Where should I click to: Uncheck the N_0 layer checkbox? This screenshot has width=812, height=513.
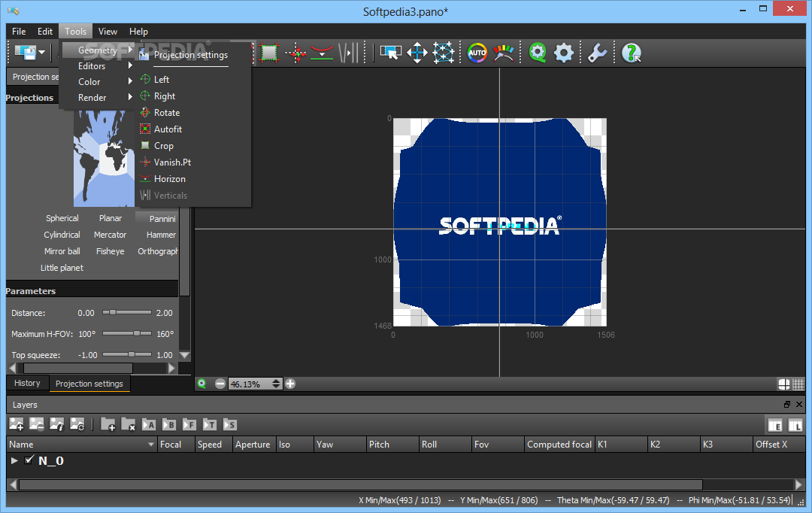coord(29,460)
